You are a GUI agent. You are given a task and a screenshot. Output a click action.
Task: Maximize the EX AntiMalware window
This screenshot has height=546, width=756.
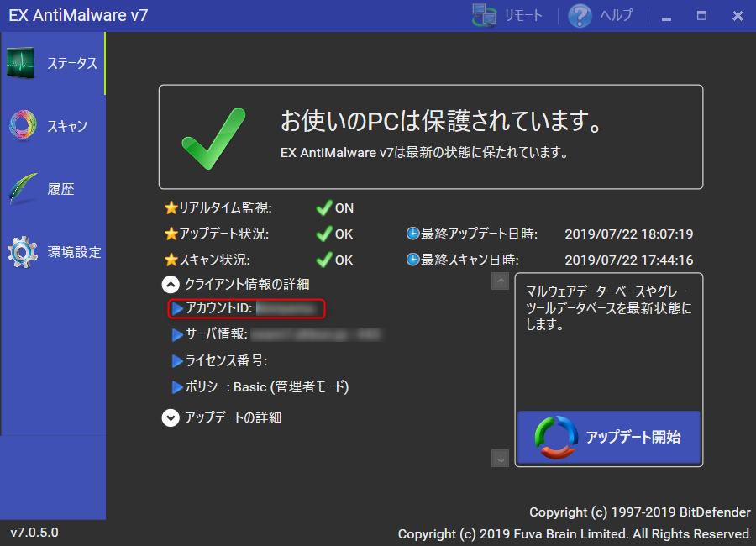tap(702, 16)
